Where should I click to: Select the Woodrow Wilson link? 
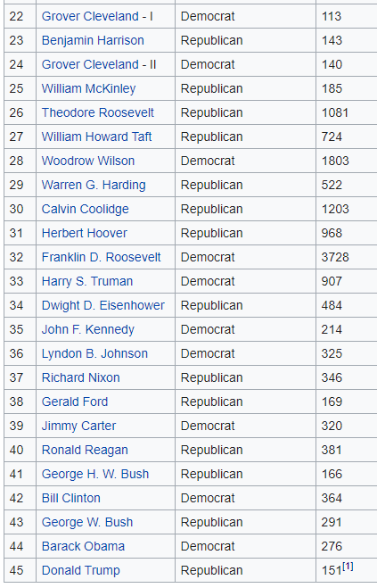tap(88, 161)
